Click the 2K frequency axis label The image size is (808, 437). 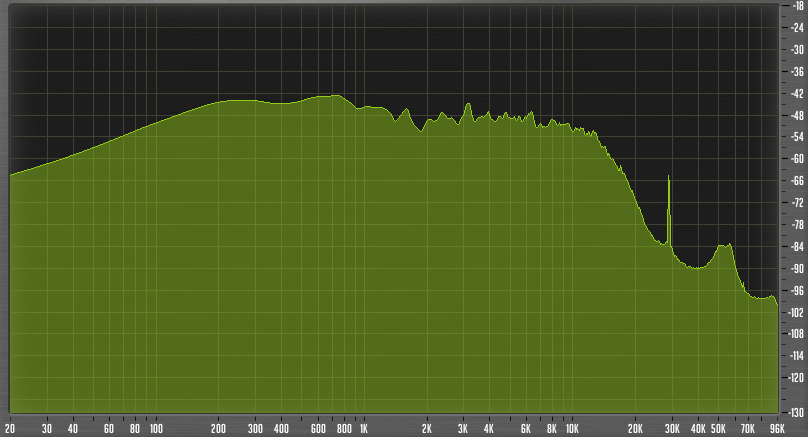tap(427, 429)
